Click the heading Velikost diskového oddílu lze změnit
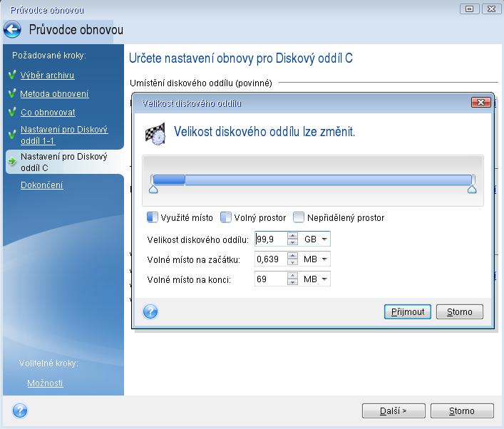The image size is (504, 429). [264, 132]
